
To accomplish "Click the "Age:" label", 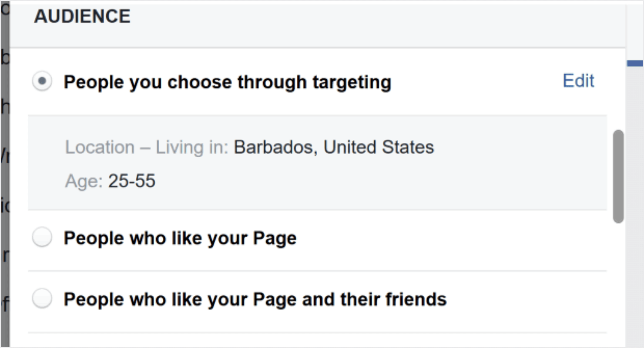I will point(84,181).
